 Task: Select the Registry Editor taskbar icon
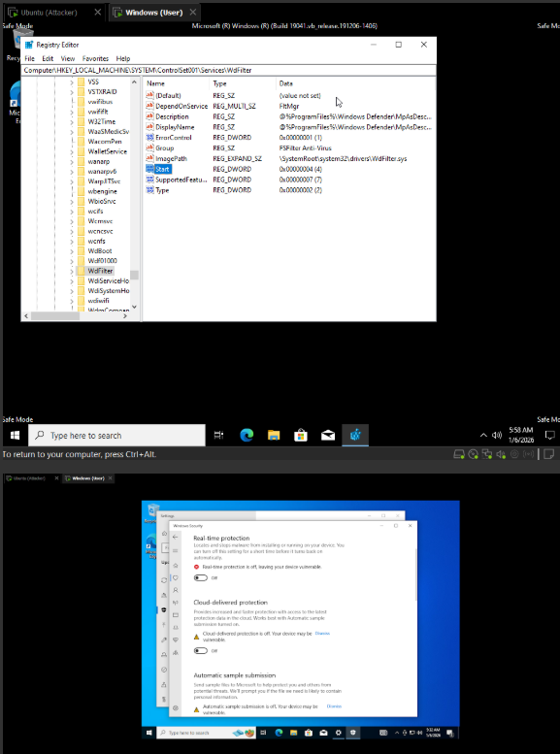point(355,435)
